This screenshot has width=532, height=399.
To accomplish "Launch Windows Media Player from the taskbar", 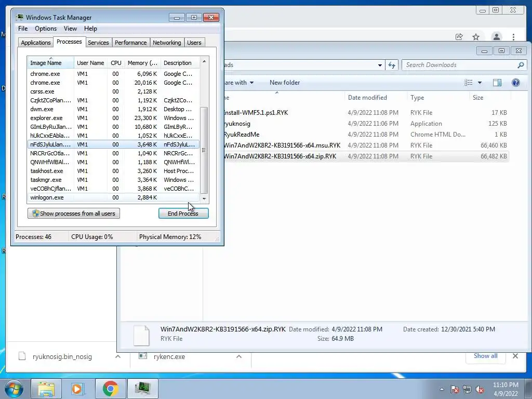I will tap(78, 389).
